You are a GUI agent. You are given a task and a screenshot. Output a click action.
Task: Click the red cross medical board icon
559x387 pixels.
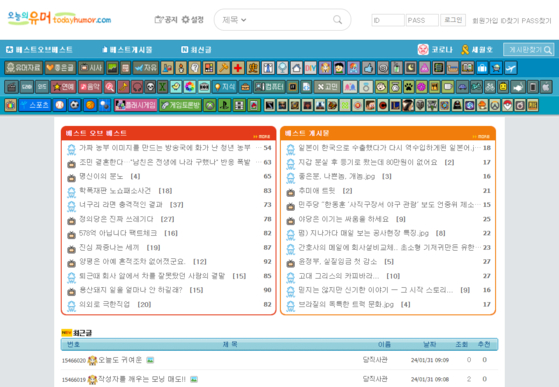pyautogui.click(x=238, y=68)
